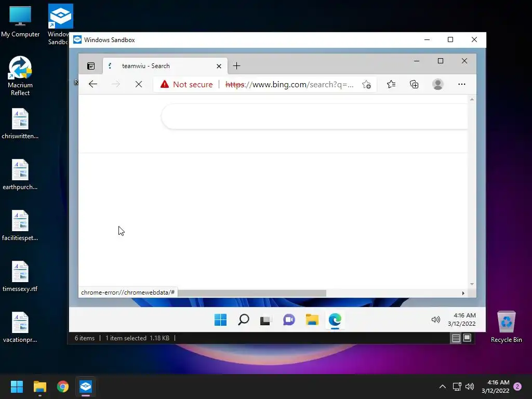Close the teamwiu - Search tab
The image size is (532, 399).
tap(219, 66)
